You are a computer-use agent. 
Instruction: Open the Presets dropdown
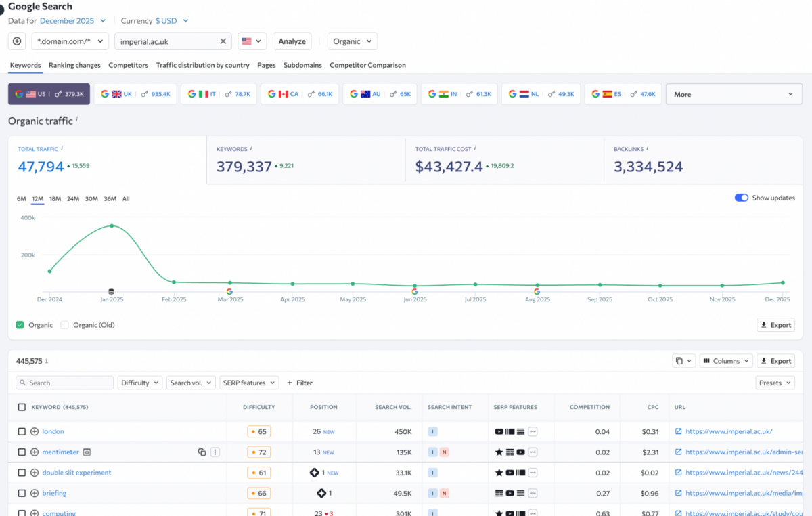click(x=775, y=383)
